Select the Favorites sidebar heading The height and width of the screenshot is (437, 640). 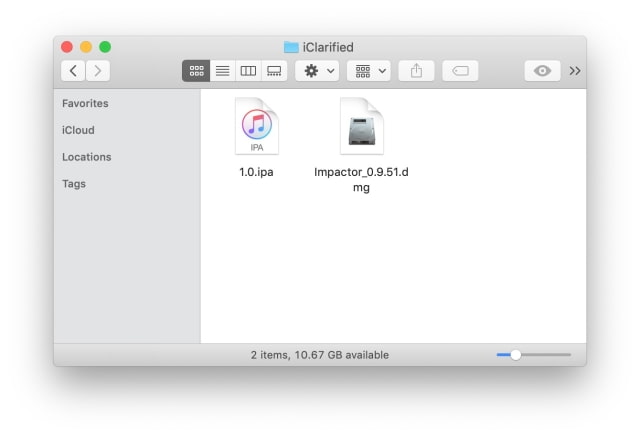coord(85,103)
